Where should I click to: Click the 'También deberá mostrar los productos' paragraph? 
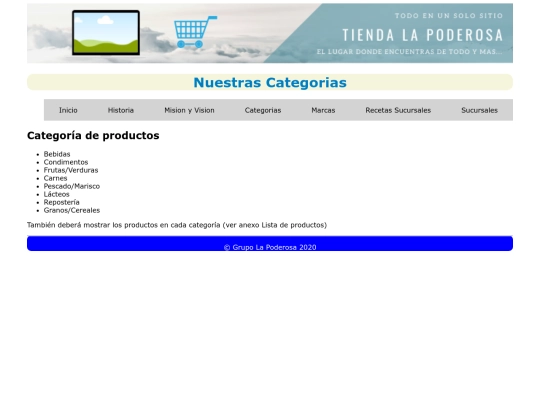(177, 225)
